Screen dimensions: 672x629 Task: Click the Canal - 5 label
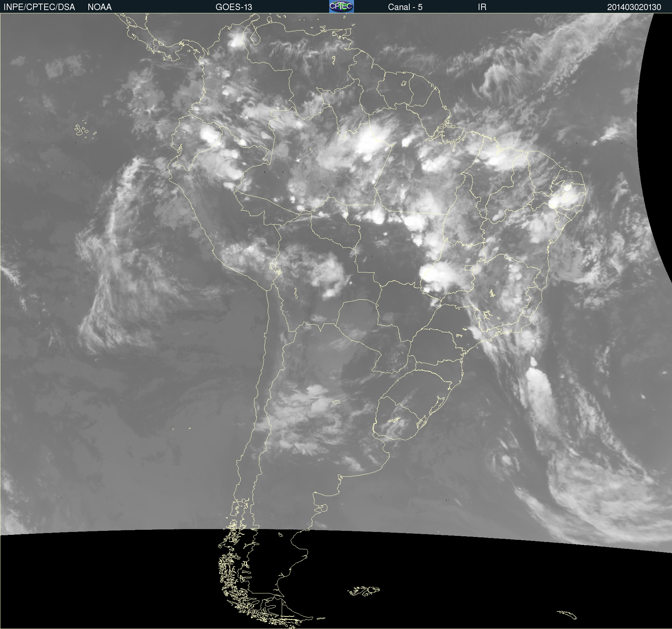(x=405, y=7)
